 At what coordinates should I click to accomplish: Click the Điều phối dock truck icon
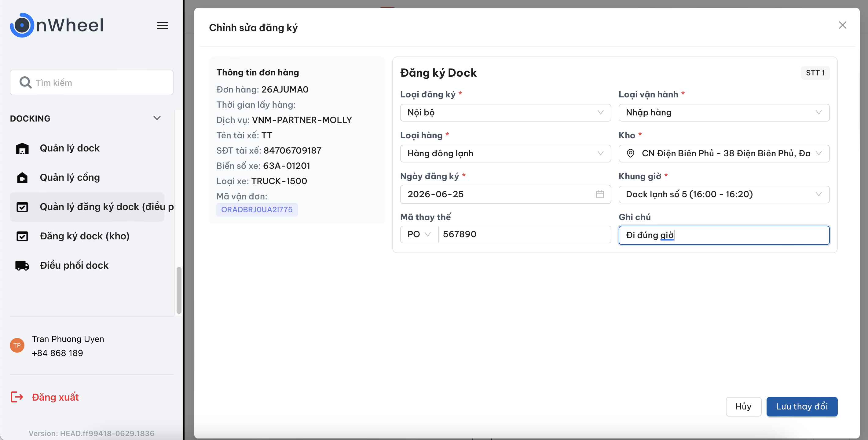[x=22, y=265]
